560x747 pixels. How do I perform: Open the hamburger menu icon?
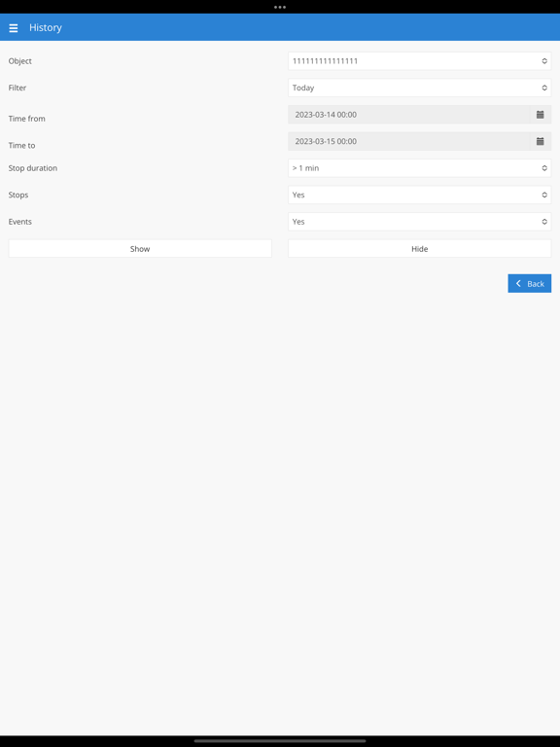pyautogui.click(x=14, y=28)
